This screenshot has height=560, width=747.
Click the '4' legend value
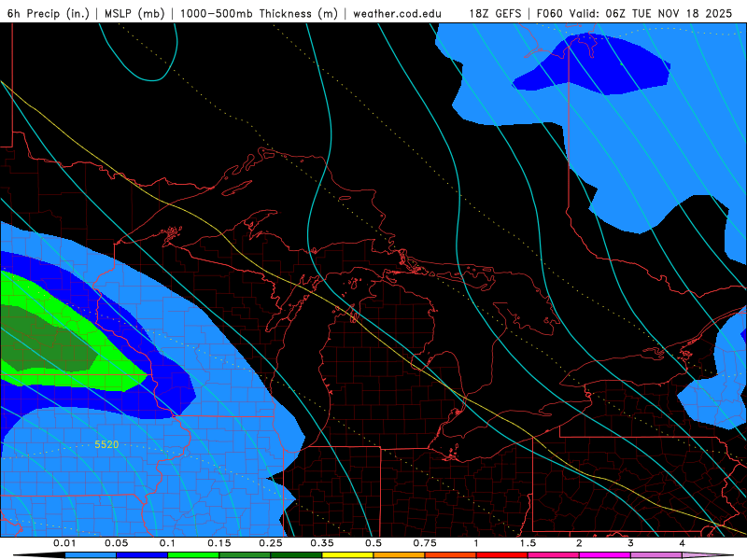click(x=682, y=543)
